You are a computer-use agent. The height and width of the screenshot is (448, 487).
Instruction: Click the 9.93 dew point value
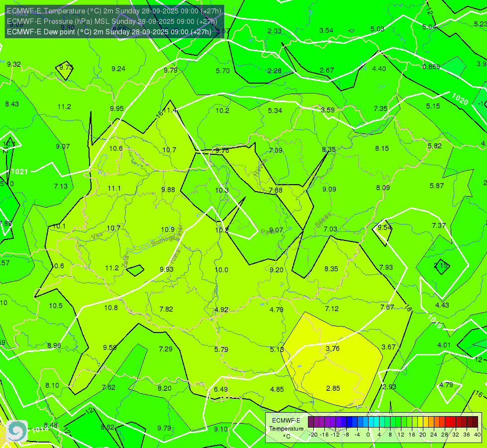coord(167,269)
